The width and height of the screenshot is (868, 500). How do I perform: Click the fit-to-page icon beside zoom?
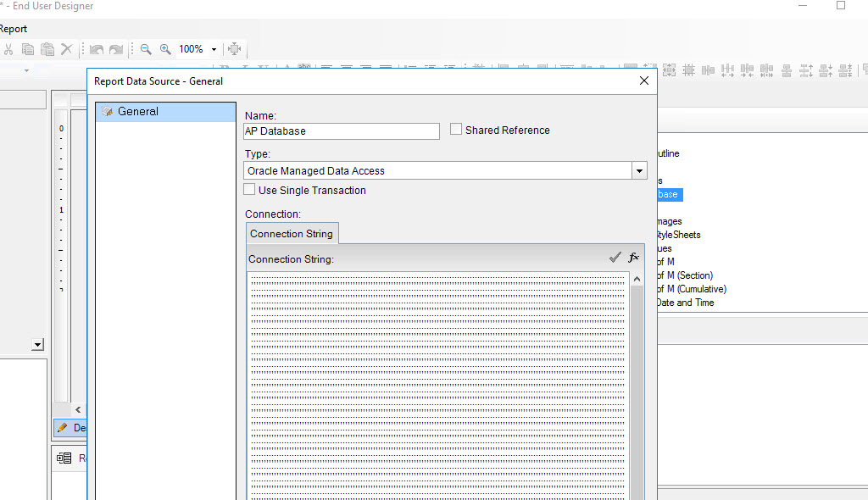(x=235, y=49)
